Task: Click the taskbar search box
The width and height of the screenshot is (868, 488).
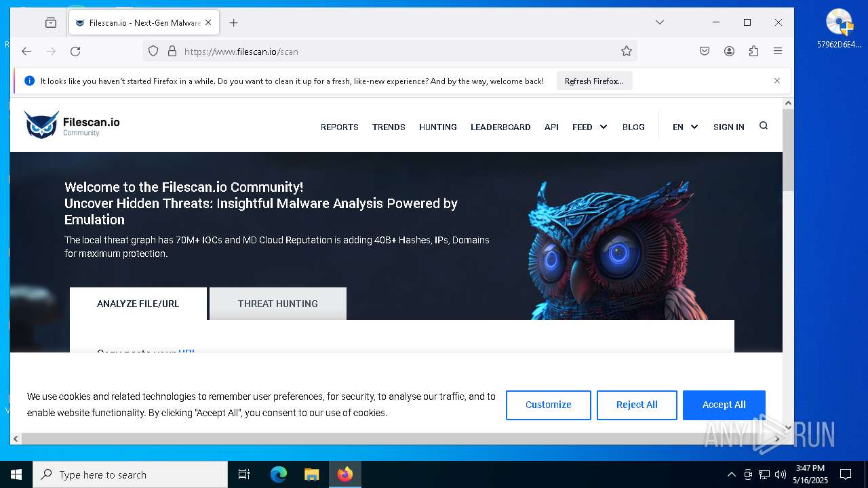Action: click(x=130, y=474)
